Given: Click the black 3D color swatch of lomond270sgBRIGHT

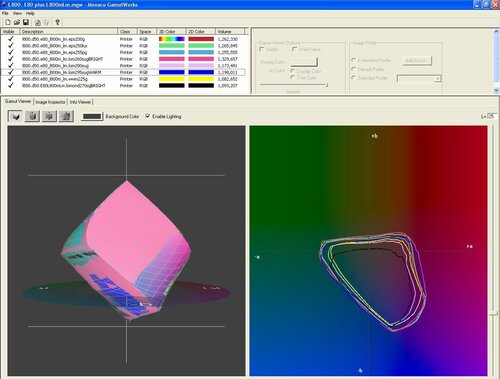Looking at the screenshot, I should (x=172, y=85).
